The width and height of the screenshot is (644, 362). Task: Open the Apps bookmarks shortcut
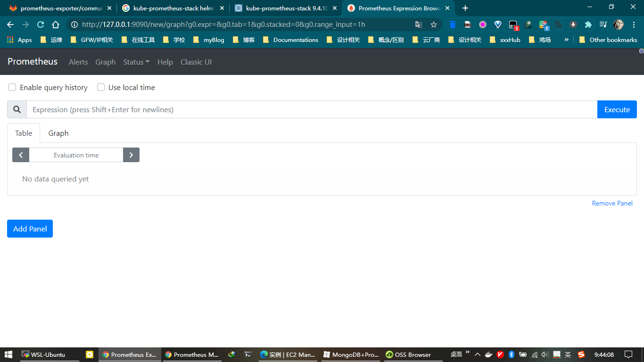pos(19,40)
